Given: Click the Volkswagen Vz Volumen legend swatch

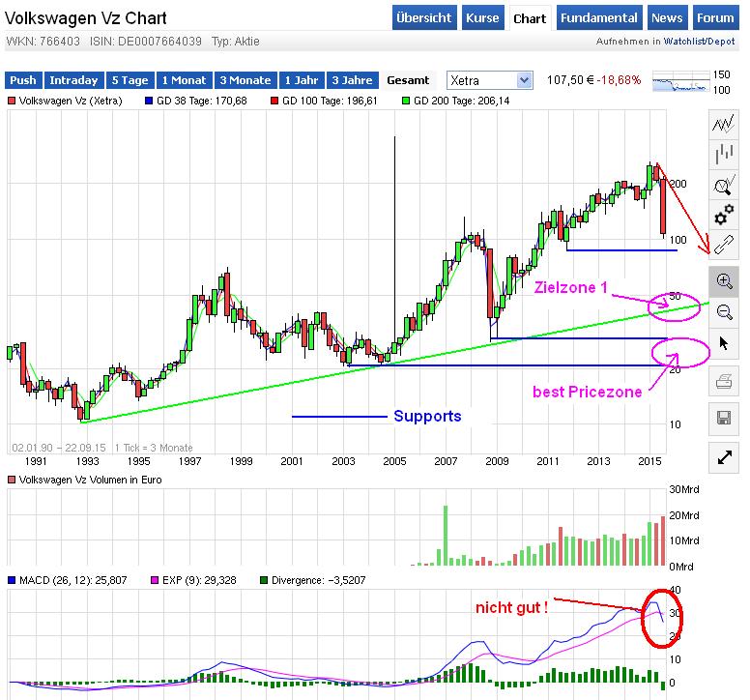Looking at the screenshot, I should (x=12, y=480).
